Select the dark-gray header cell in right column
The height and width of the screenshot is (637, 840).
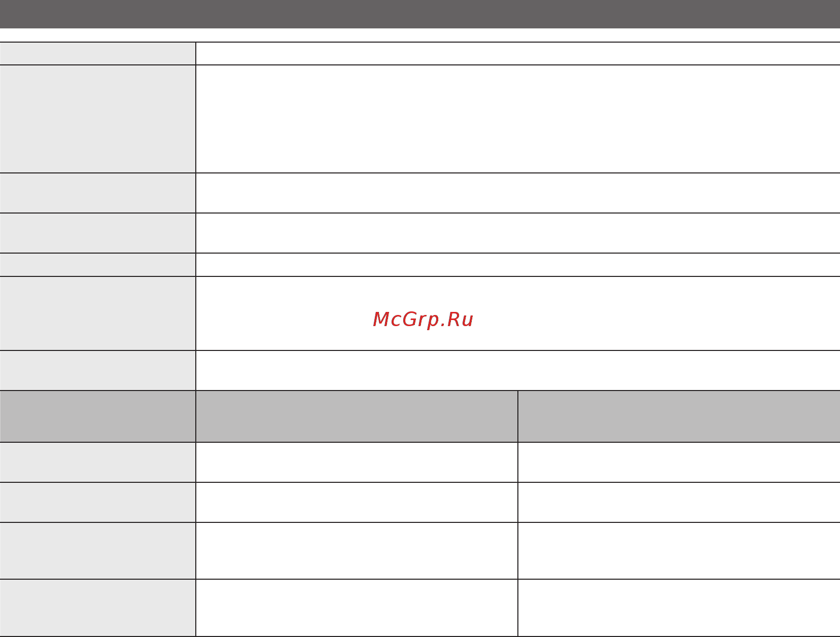point(679,416)
